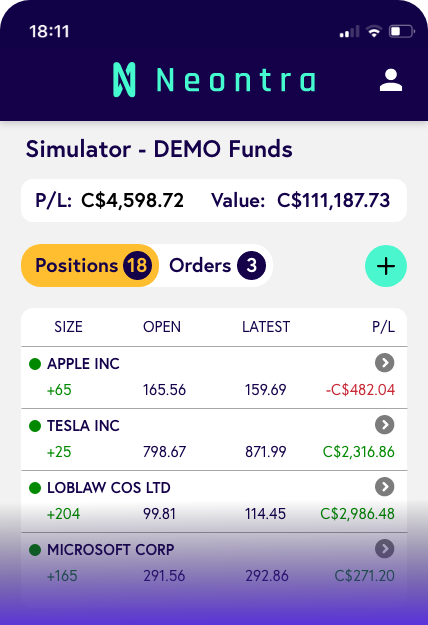
Task: Expand Microsoft Corp position chevron
Action: (385, 549)
